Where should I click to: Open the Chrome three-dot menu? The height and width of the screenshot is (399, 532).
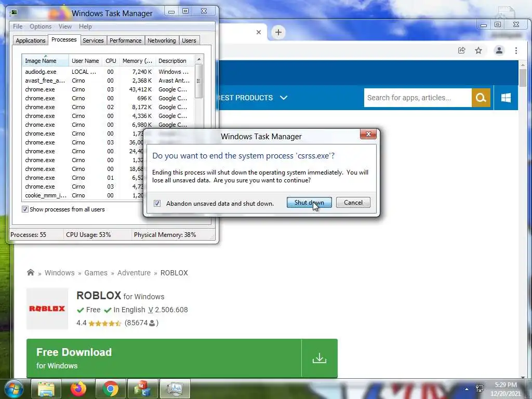[x=516, y=50]
